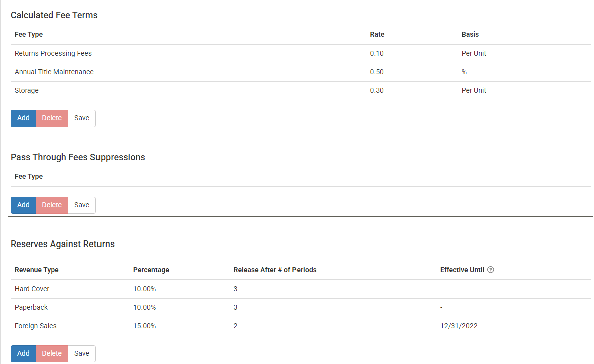
Task: Click the Basis column header
Action: point(470,35)
